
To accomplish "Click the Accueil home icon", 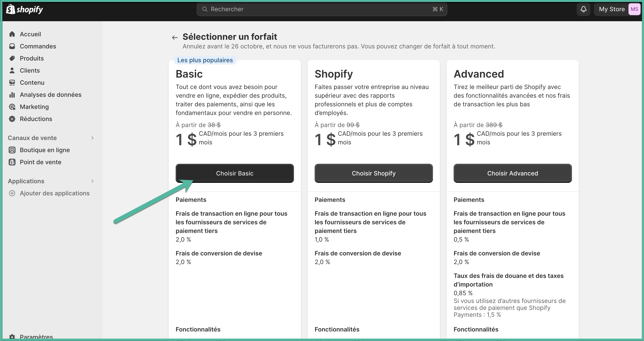I will (12, 34).
